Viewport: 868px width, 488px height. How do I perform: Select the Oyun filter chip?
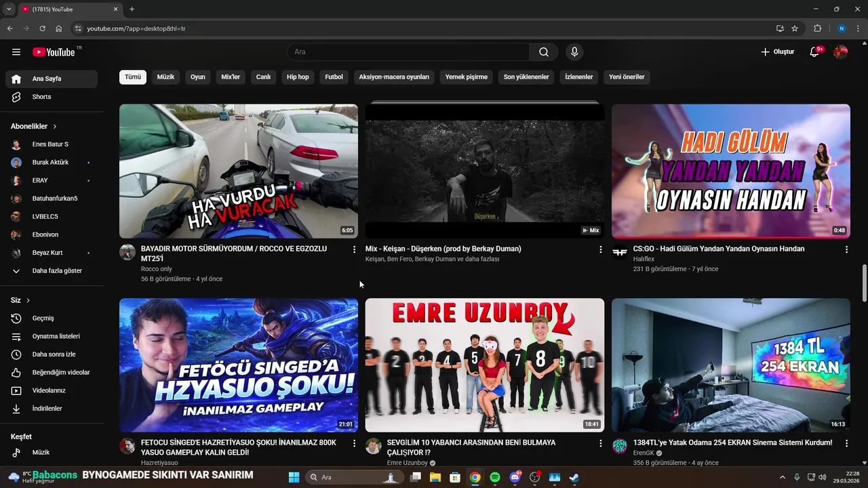coord(198,77)
